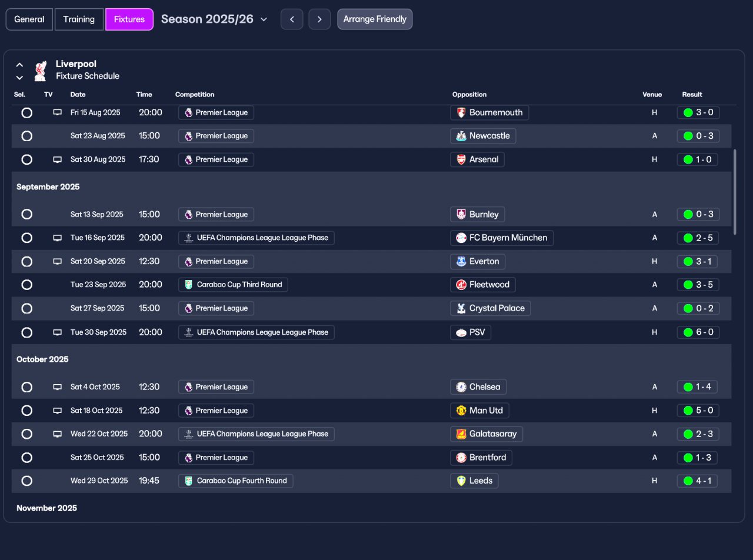Click the TV icon for PSV fixture

[x=58, y=332]
